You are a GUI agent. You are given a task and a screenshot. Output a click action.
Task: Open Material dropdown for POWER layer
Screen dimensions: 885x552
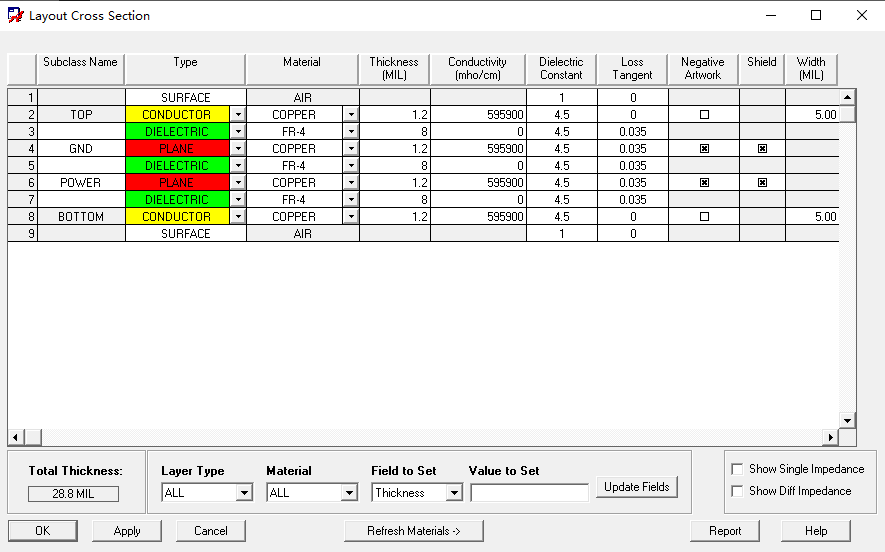click(x=351, y=182)
